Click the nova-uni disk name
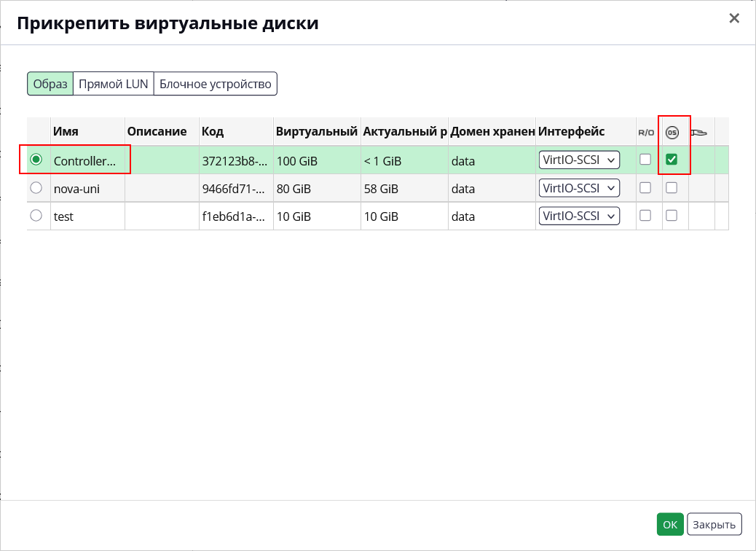 (x=76, y=189)
